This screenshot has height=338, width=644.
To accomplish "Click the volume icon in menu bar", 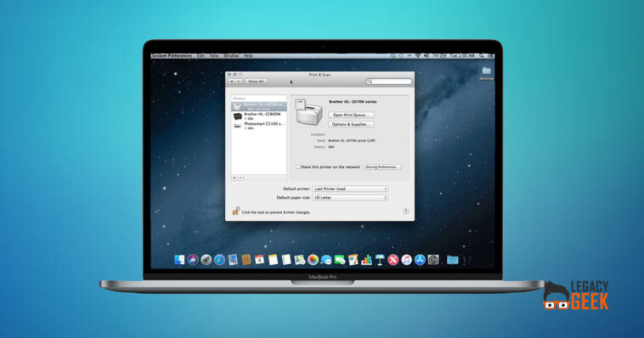I will (x=427, y=55).
